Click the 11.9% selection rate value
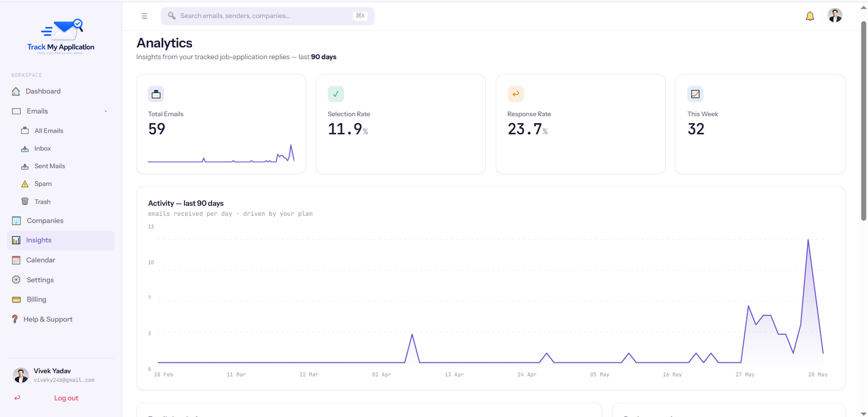The image size is (868, 417). click(348, 129)
